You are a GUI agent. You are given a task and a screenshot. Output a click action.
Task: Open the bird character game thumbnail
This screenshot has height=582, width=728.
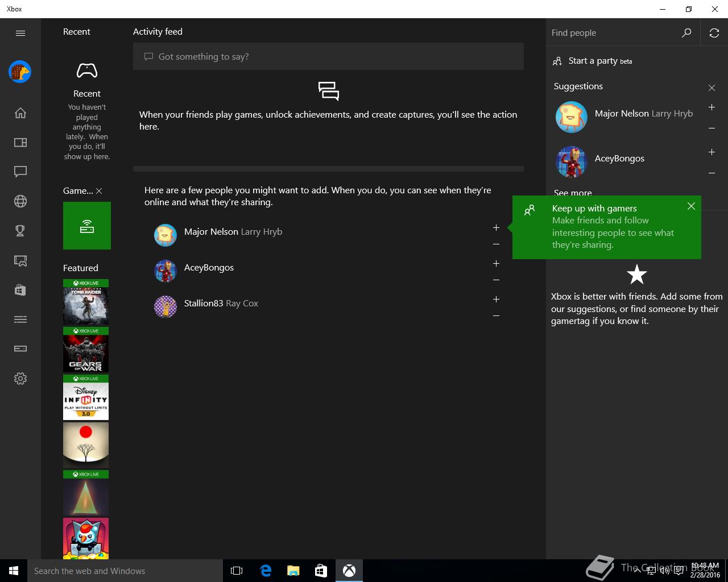[86, 538]
